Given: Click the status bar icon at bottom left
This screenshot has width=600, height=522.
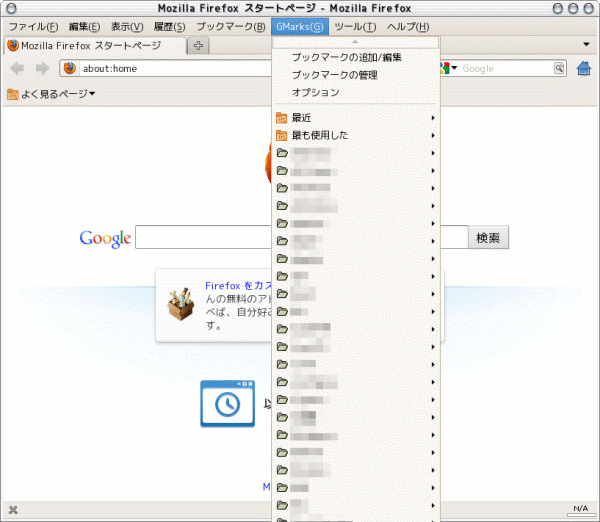Looking at the screenshot, I should [13, 511].
